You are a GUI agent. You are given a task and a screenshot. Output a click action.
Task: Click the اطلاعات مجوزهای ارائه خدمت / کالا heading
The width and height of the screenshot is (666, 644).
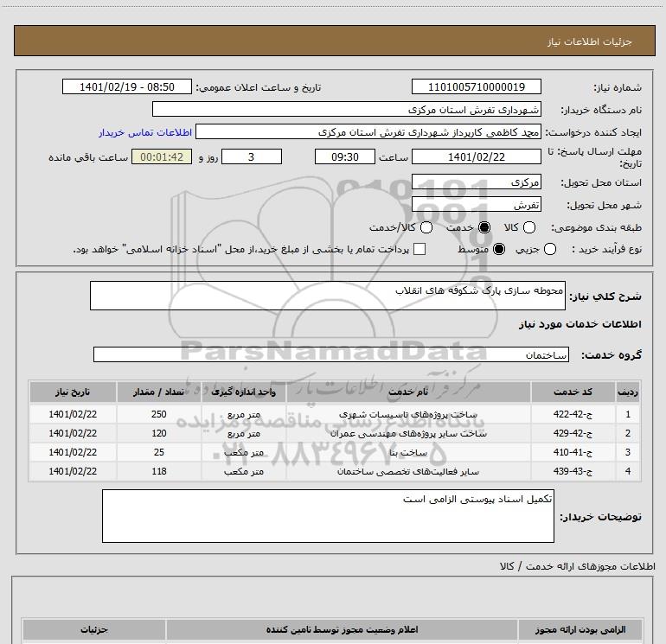pyautogui.click(x=577, y=566)
